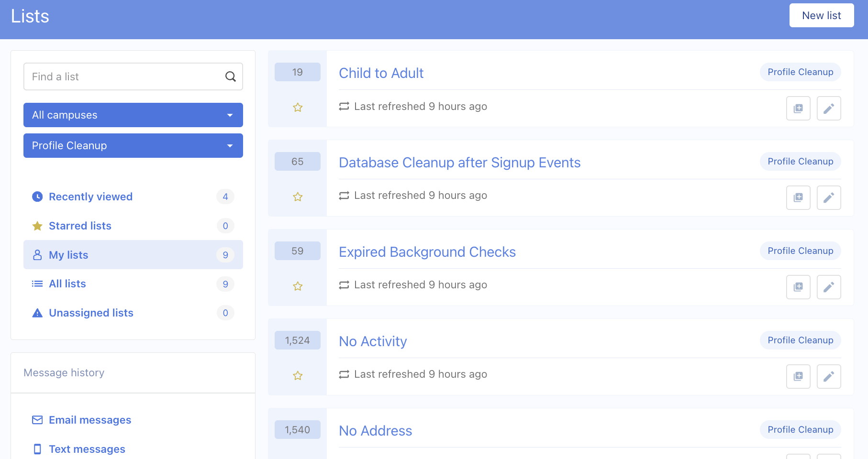Click Profile Cleanup tag on Expired Background Checks
Viewport: 868px width, 459px height.
coord(801,251)
